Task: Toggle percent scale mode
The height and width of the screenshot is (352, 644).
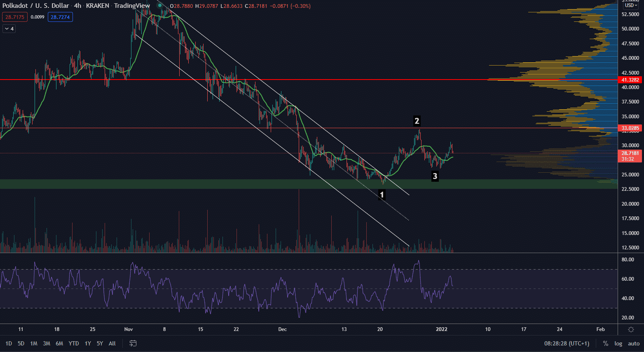Action: click(605, 343)
